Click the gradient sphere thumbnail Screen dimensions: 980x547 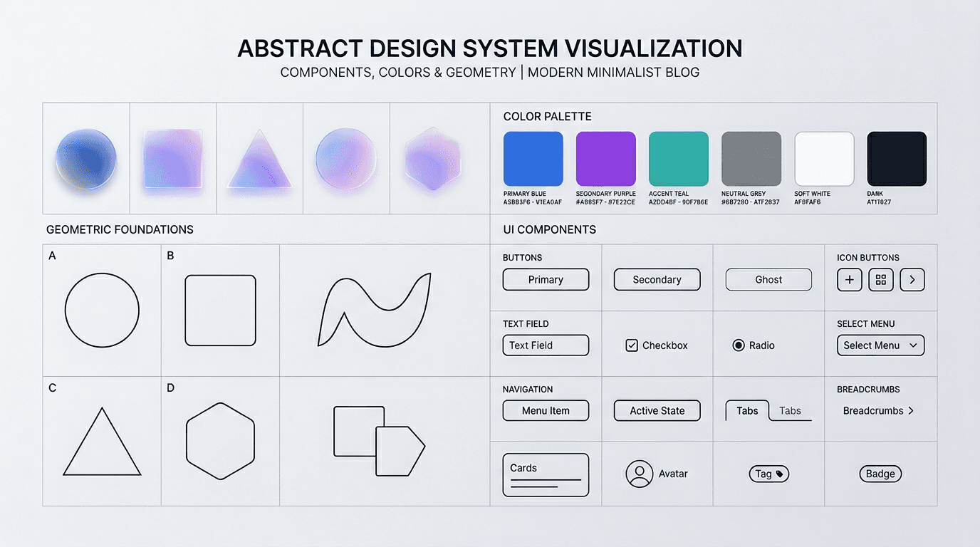[x=85, y=158]
